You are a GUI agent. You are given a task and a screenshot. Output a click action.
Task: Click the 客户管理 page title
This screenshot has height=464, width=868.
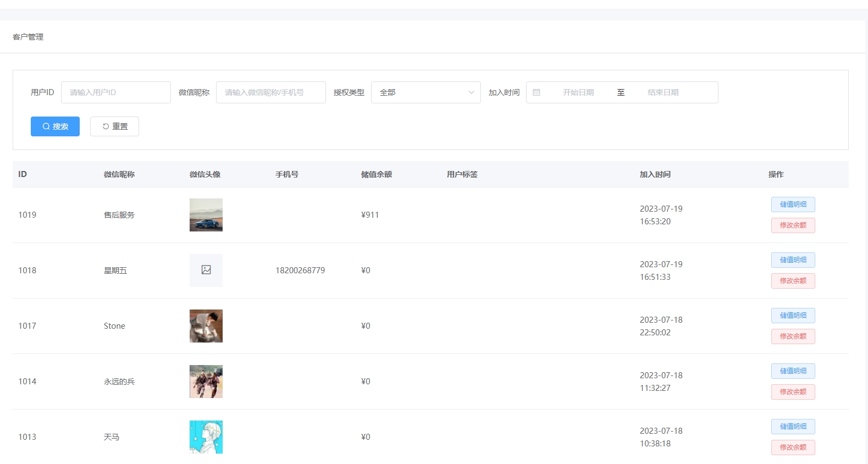28,37
